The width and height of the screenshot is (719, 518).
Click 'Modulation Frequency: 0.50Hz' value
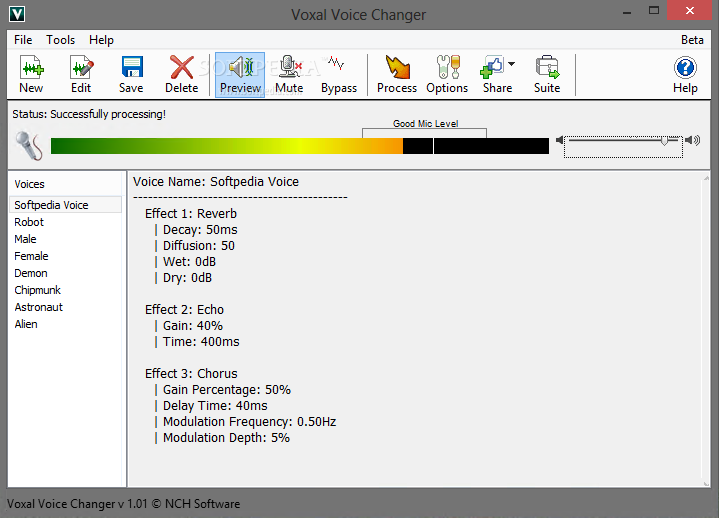(249, 422)
